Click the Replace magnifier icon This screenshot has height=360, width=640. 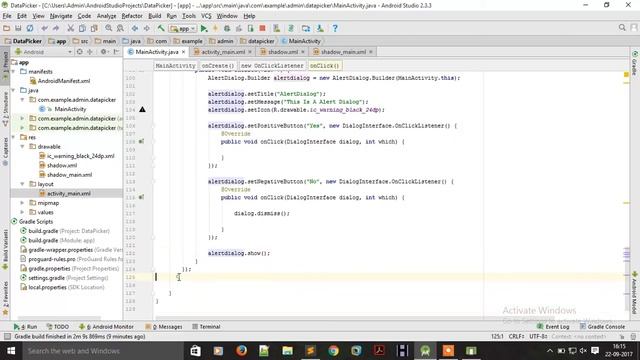[120, 28]
